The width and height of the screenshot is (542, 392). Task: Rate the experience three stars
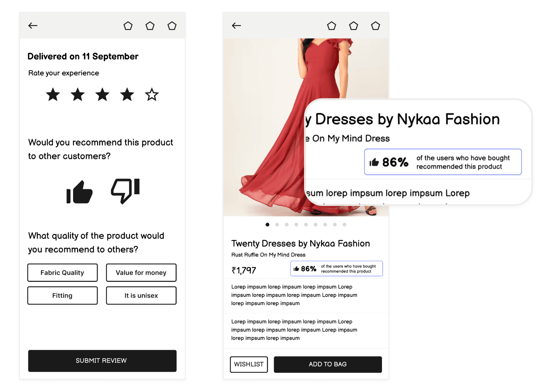[x=103, y=95]
